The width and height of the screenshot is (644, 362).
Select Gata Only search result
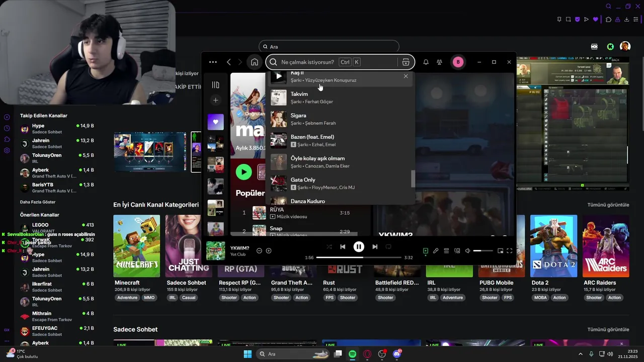pyautogui.click(x=340, y=184)
